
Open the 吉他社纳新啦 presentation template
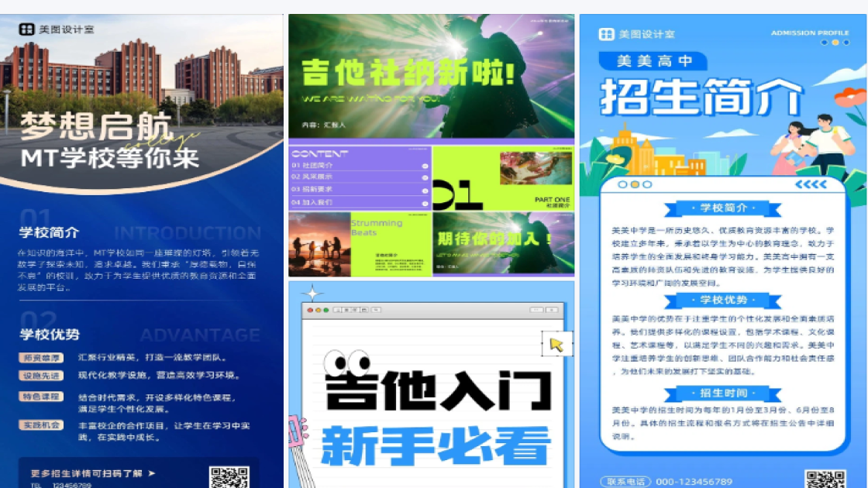(x=431, y=145)
